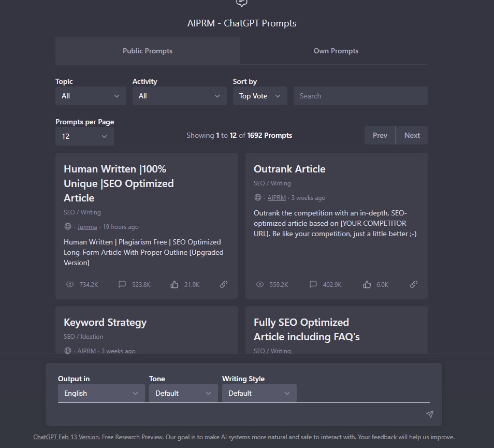Image resolution: width=494 pixels, height=448 pixels.
Task: Open the Tone dropdown
Action: tap(183, 393)
